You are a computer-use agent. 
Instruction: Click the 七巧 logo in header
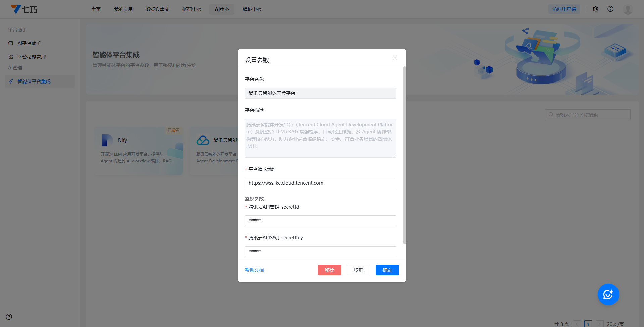(x=24, y=9)
